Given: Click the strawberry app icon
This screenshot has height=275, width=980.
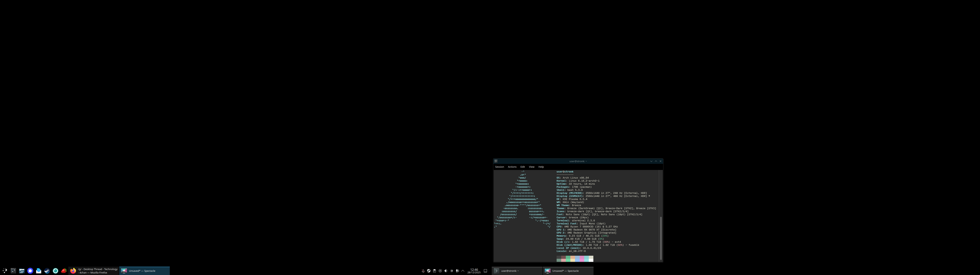Looking at the screenshot, I should (x=64, y=271).
